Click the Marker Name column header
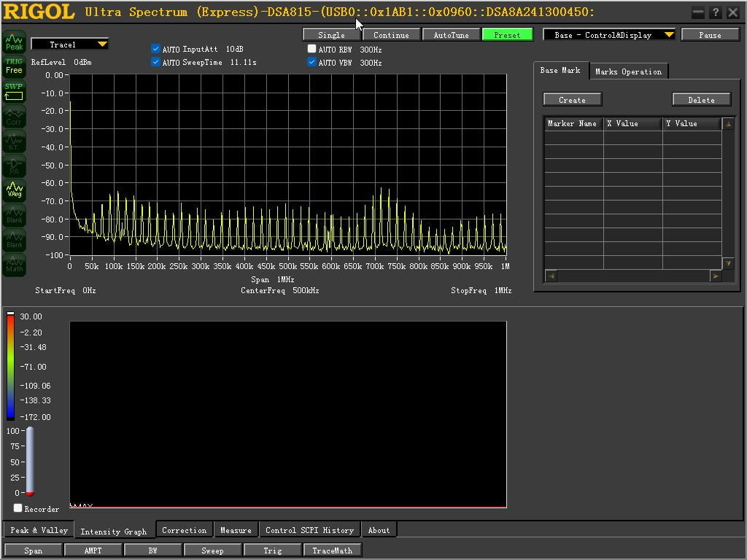The width and height of the screenshot is (747, 560). (x=573, y=123)
